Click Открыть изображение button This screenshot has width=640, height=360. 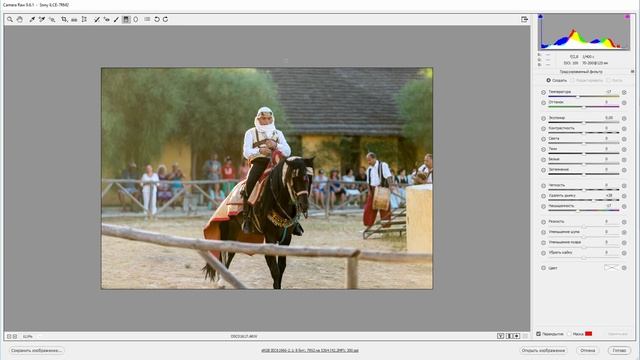tap(543, 350)
